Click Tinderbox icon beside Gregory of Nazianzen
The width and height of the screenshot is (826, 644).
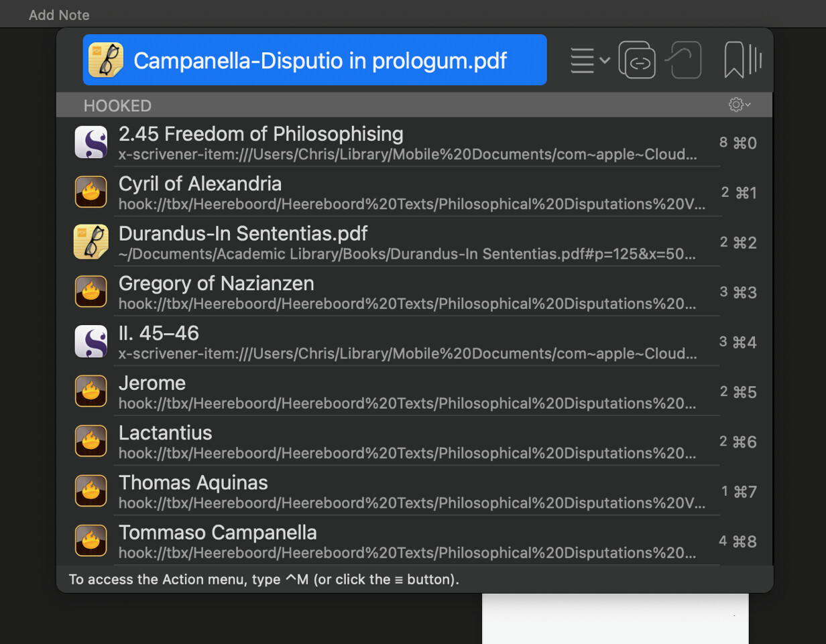91,292
